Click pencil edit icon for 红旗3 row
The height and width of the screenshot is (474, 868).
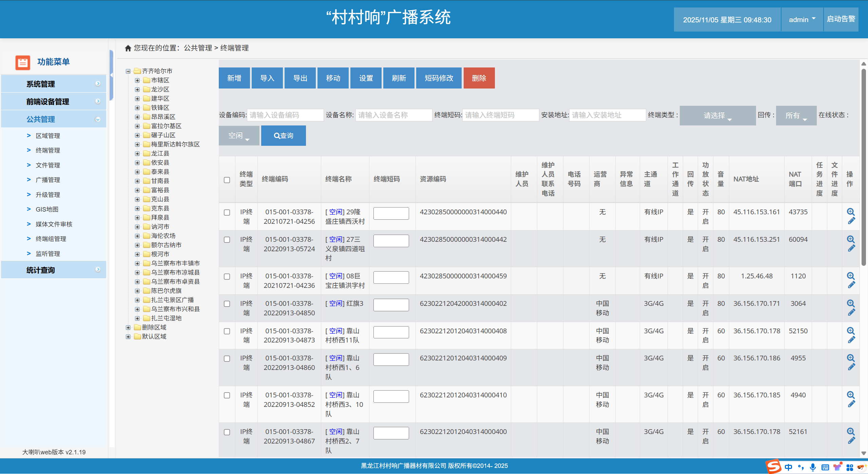pos(851,313)
